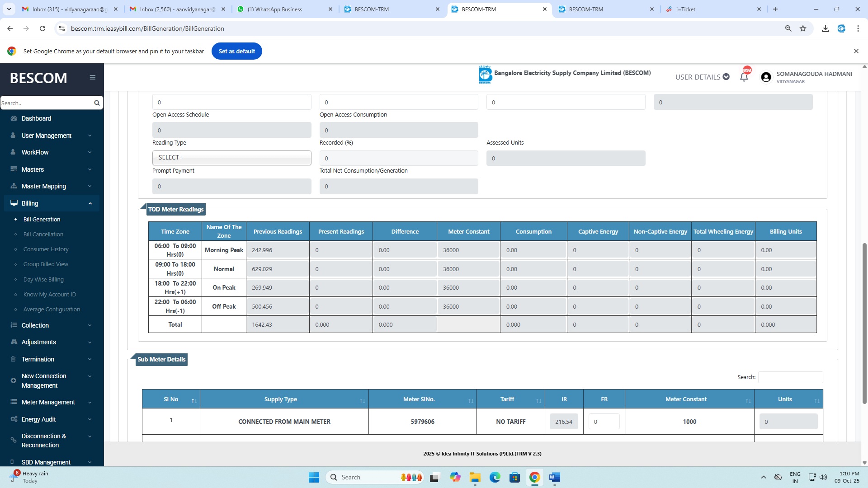868x488 pixels.
Task: Open Chrome downloads icon
Action: [825, 28]
